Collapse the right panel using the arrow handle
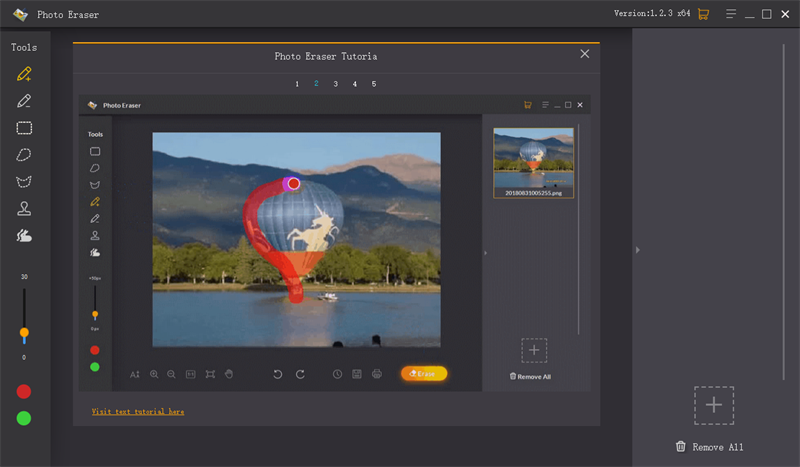This screenshot has height=467, width=800. click(x=638, y=250)
